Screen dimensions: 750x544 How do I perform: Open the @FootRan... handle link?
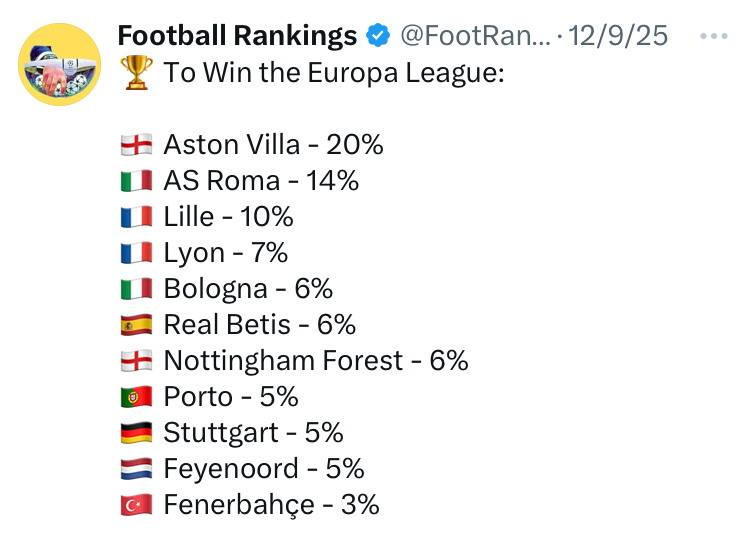(x=475, y=36)
